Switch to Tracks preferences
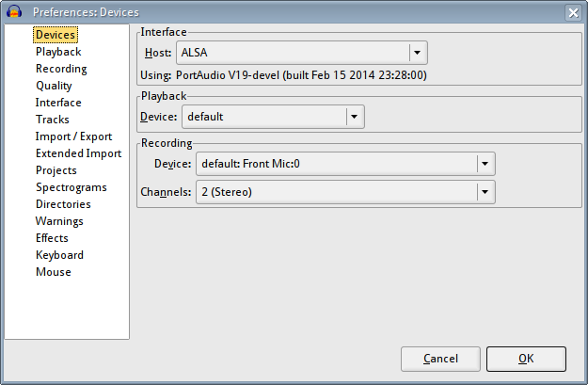Image resolution: width=588 pixels, height=385 pixels. click(x=53, y=120)
